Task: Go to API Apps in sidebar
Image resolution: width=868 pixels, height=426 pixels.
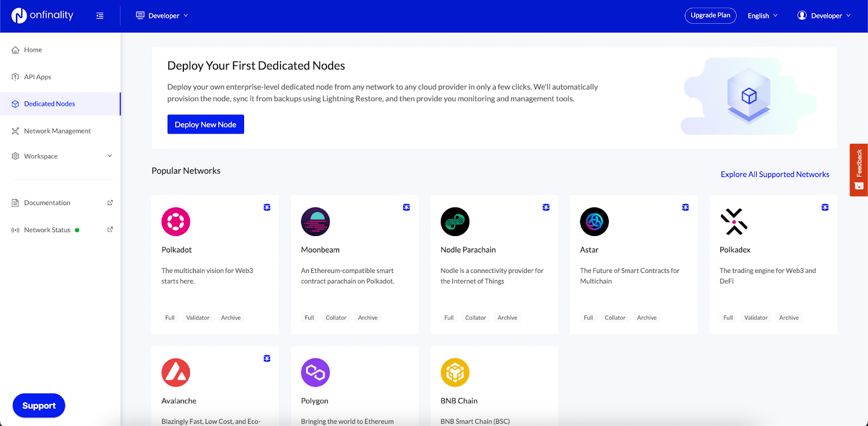Action: click(x=37, y=77)
